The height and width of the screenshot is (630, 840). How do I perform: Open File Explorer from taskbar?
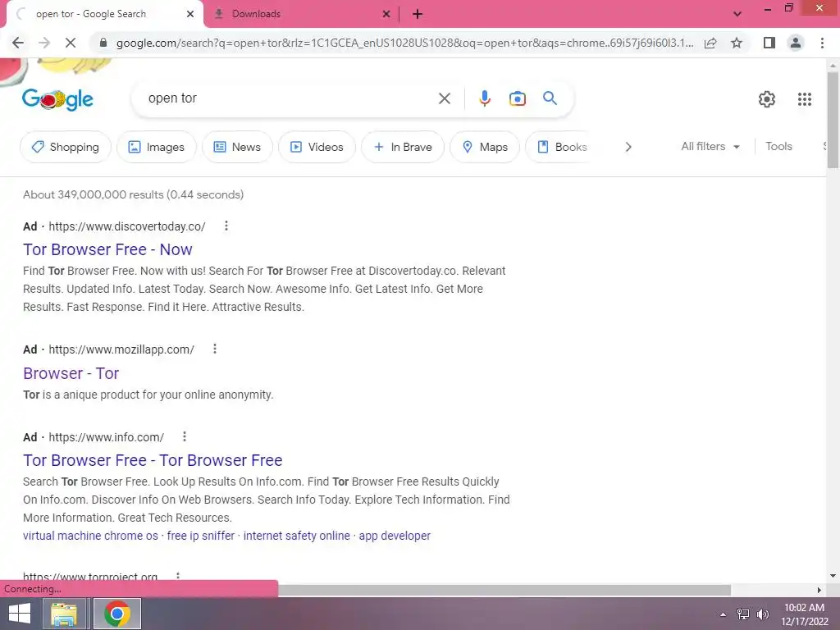coord(64,614)
